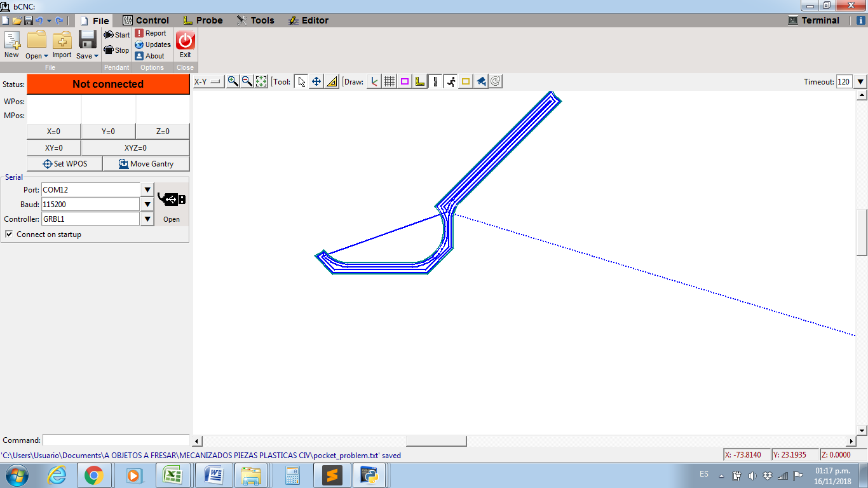Click the XYZ=0 button
The height and width of the screenshot is (488, 868).
135,147
